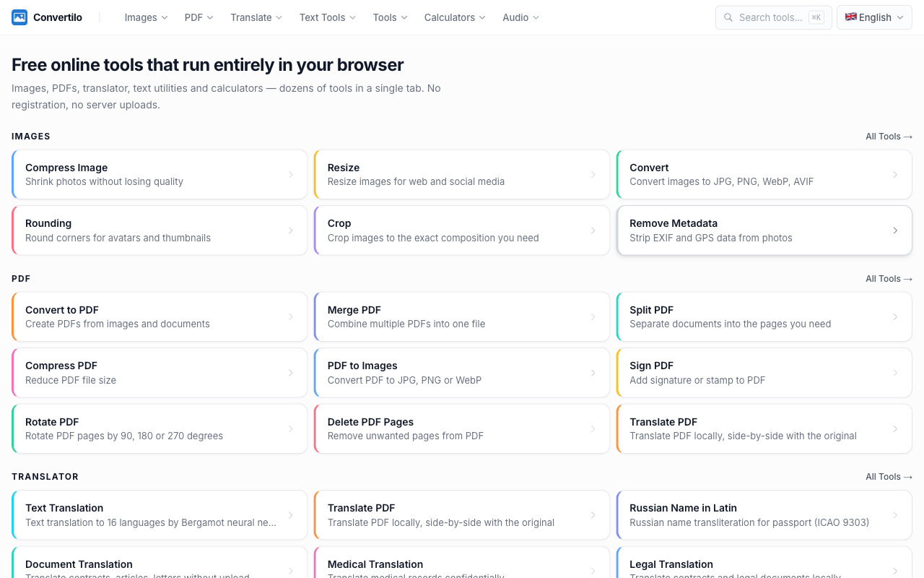Image resolution: width=924 pixels, height=578 pixels.
Task: Click the chevron arrow on Merge PDF card
Action: coord(593,316)
